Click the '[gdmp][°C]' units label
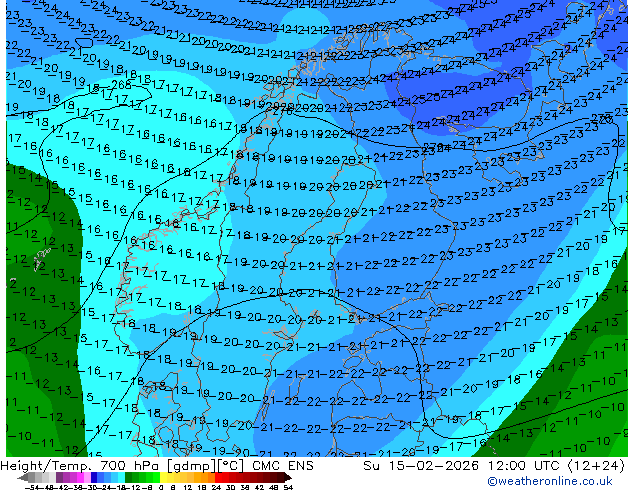 pyautogui.click(x=205, y=466)
